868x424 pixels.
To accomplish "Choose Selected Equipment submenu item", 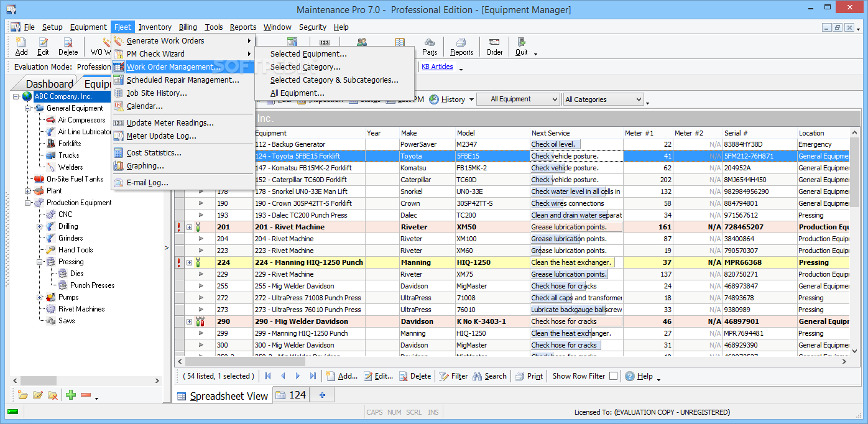I will (308, 54).
